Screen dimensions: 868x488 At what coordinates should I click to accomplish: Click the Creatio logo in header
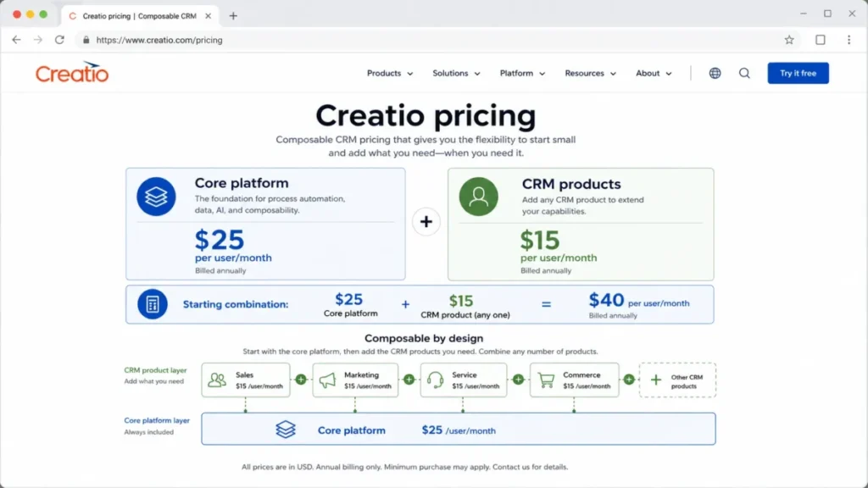tap(72, 73)
